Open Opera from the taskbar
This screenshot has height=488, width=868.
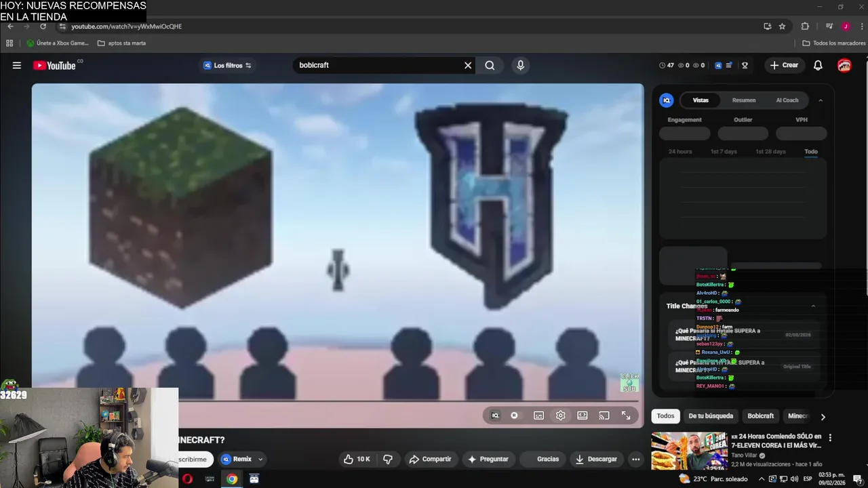pos(187,479)
